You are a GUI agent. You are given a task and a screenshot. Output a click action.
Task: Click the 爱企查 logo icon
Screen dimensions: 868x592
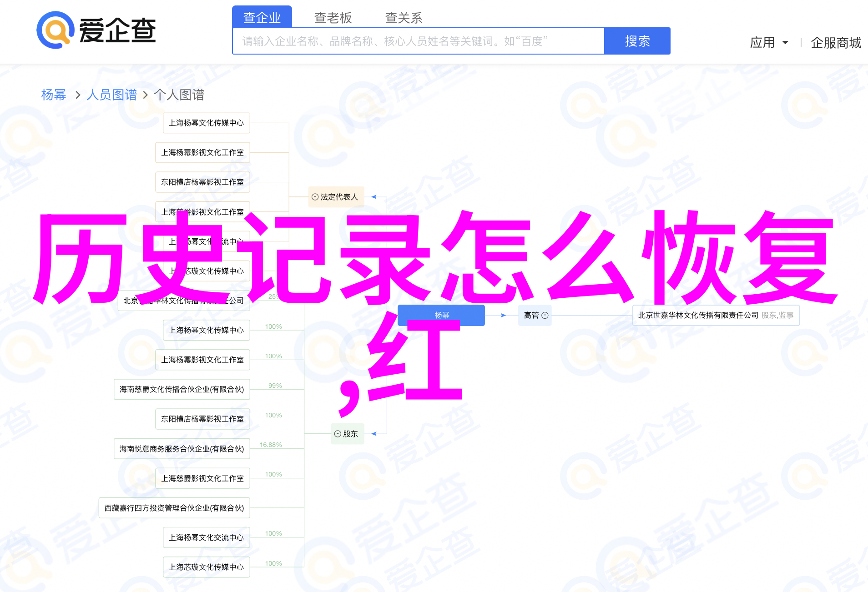(x=56, y=30)
